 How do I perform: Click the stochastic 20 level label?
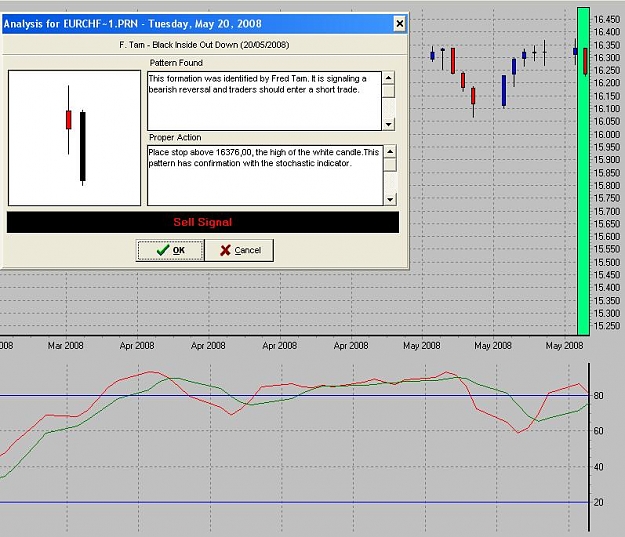pos(598,502)
